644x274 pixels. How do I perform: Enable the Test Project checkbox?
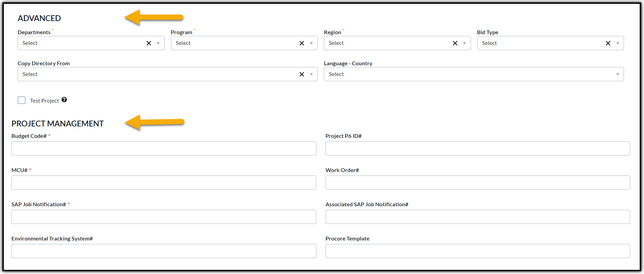(x=21, y=100)
